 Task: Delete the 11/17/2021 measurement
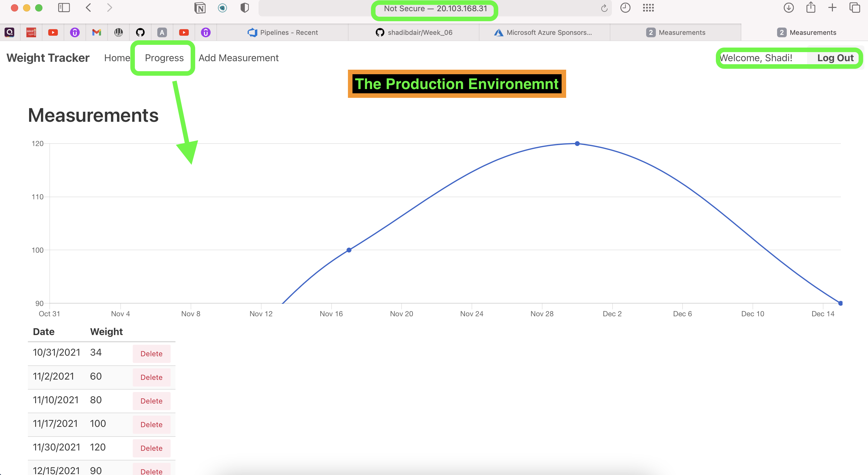(x=151, y=424)
